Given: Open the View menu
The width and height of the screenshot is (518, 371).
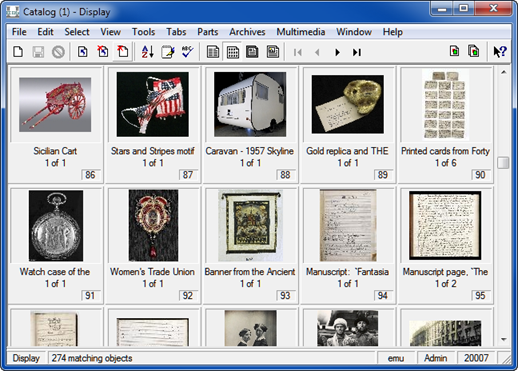Looking at the screenshot, I should coord(111,32).
